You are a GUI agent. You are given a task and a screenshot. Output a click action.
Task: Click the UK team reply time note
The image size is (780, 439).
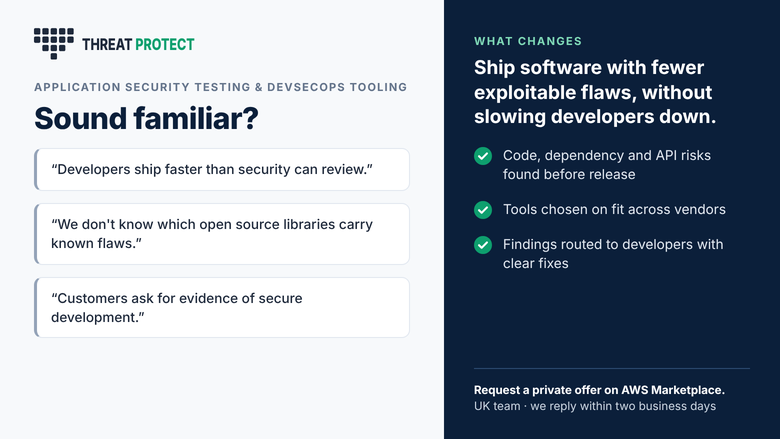coord(594,406)
